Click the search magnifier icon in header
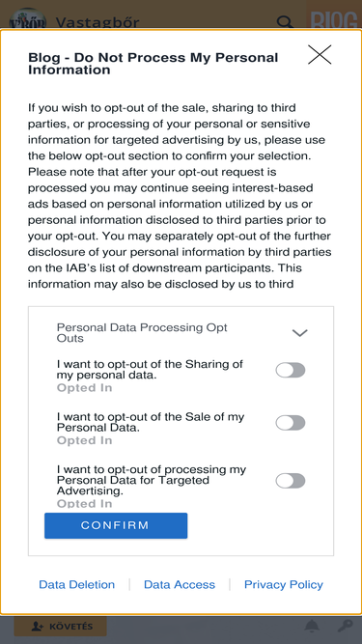362x644 pixels. (x=285, y=21)
